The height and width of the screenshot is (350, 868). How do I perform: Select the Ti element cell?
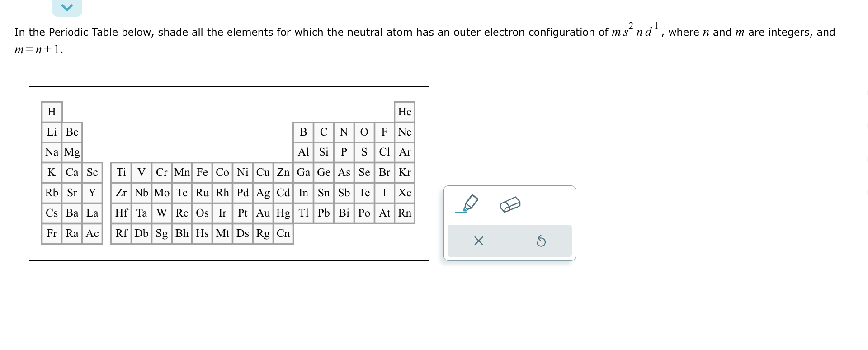click(x=121, y=172)
